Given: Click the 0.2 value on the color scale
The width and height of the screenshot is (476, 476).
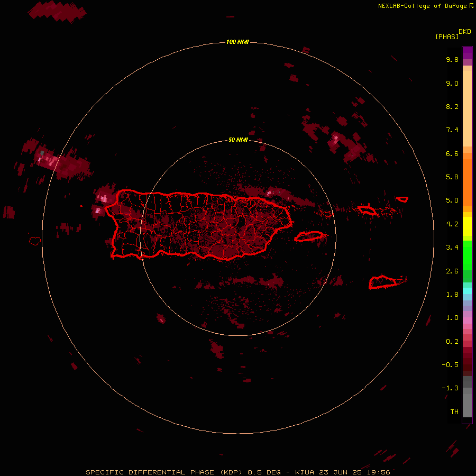Looking at the screenshot, I should 452,342.
